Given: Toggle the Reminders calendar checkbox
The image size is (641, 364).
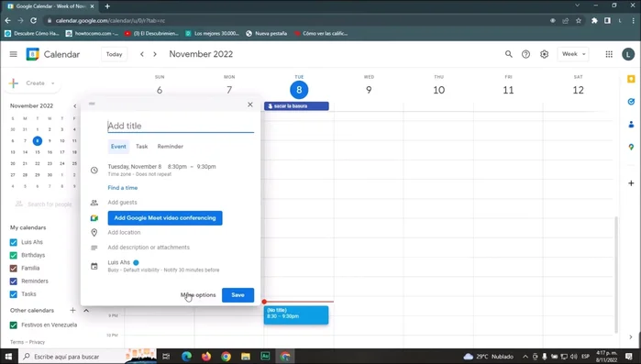Looking at the screenshot, I should [14, 281].
